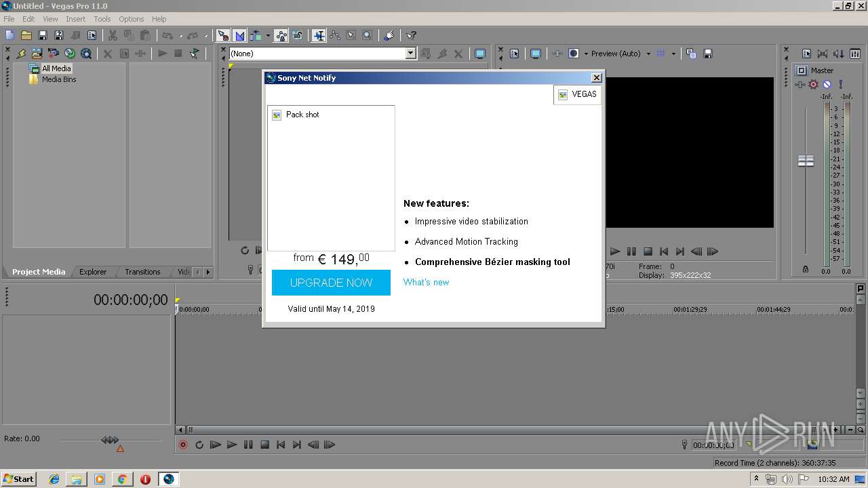This screenshot has height=488, width=868.
Task: Click the Master volume fader handle
Action: click(806, 161)
